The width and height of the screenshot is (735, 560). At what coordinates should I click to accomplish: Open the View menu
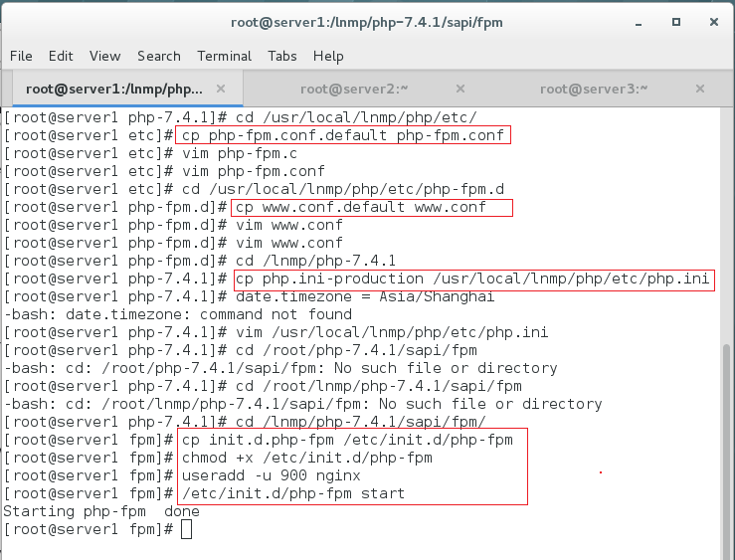[x=105, y=56]
